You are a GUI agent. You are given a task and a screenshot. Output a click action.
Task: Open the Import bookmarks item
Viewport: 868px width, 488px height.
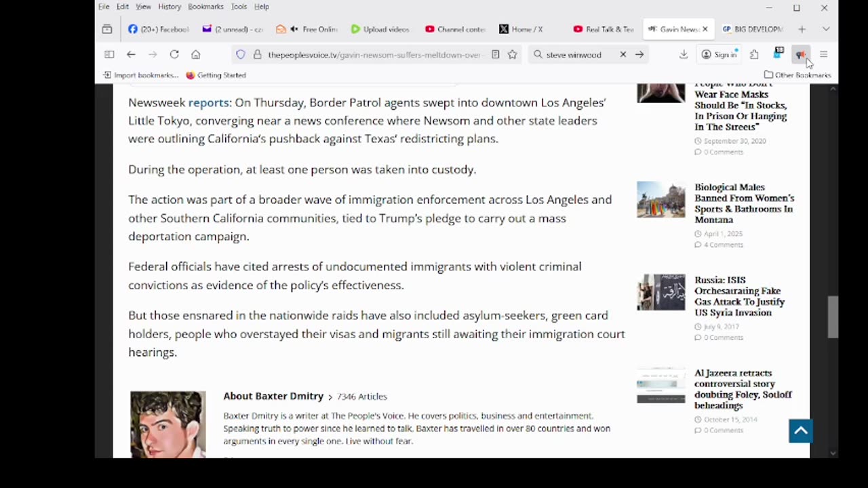[141, 75]
